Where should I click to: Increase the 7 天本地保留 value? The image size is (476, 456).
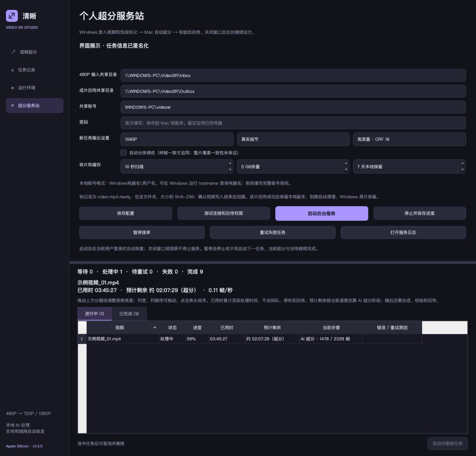pyautogui.click(x=463, y=163)
